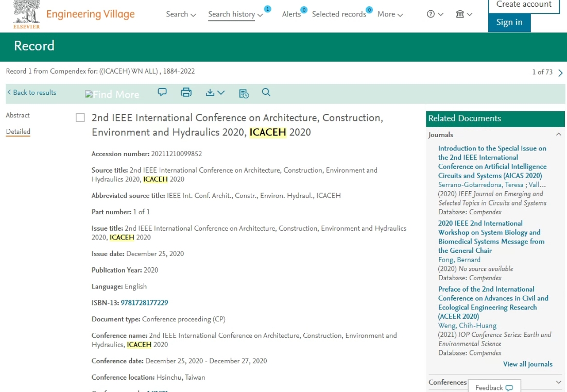This screenshot has height=392, width=567.
Task: Click the Sign in button
Action: tap(509, 23)
